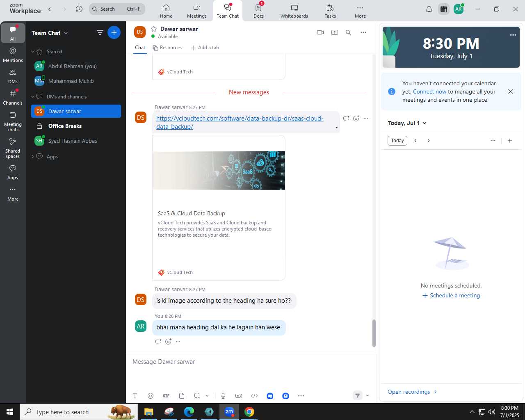The image size is (525, 420).
Task: Go back with the navigation arrow
Action: point(50,9)
